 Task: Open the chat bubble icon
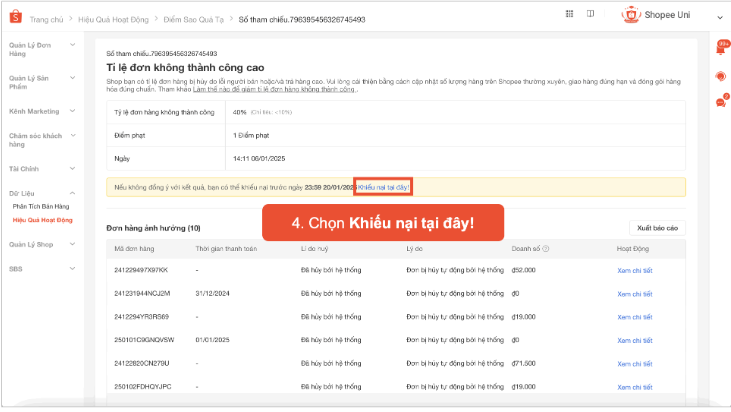721,102
